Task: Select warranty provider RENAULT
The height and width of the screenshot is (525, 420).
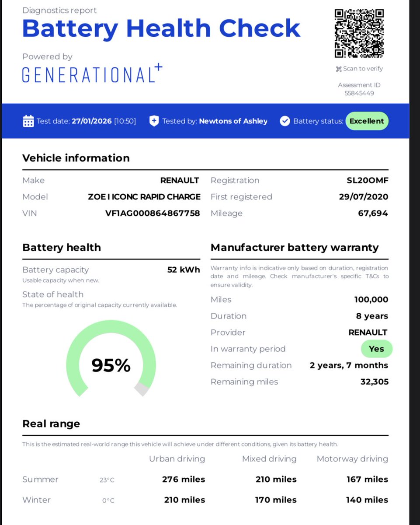Action: click(368, 332)
